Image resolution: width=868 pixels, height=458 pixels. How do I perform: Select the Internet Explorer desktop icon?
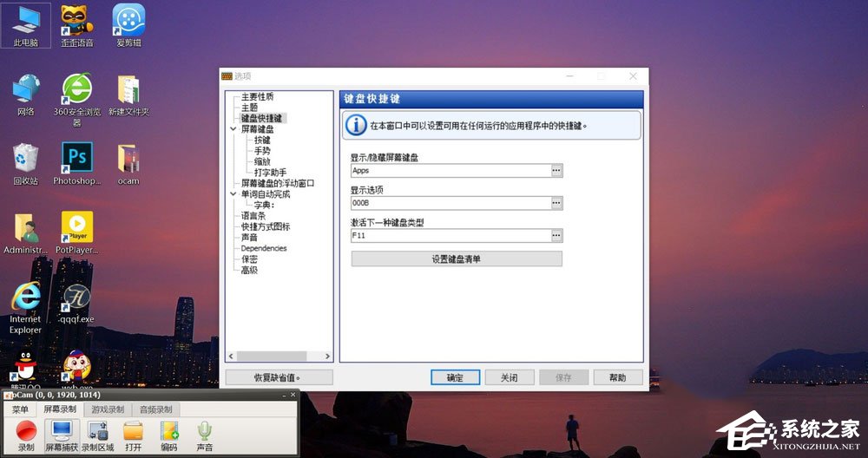(x=25, y=308)
